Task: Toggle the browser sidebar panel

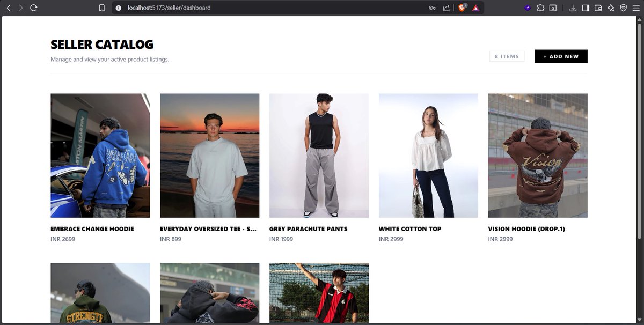Action: pyautogui.click(x=586, y=8)
